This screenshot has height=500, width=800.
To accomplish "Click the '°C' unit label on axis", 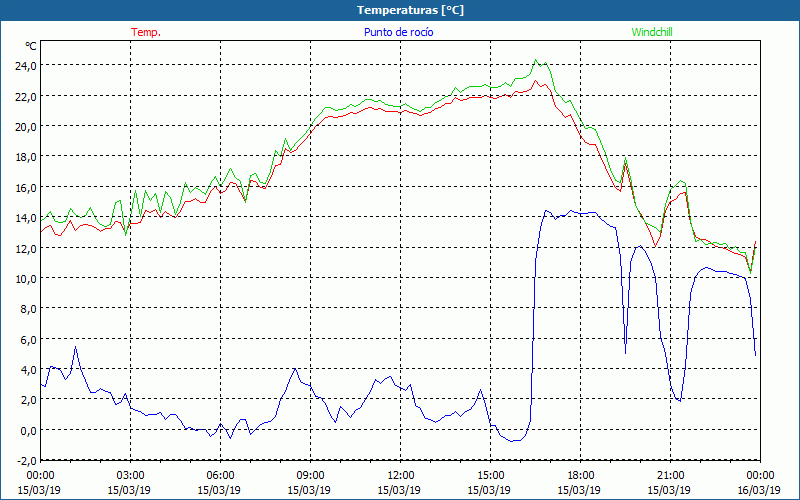I will pyautogui.click(x=31, y=46).
